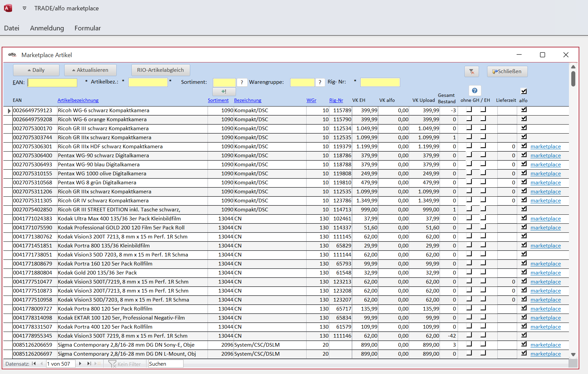The width and height of the screenshot is (588, 374).
Task: Go to next record arrow
Action: 80,364
